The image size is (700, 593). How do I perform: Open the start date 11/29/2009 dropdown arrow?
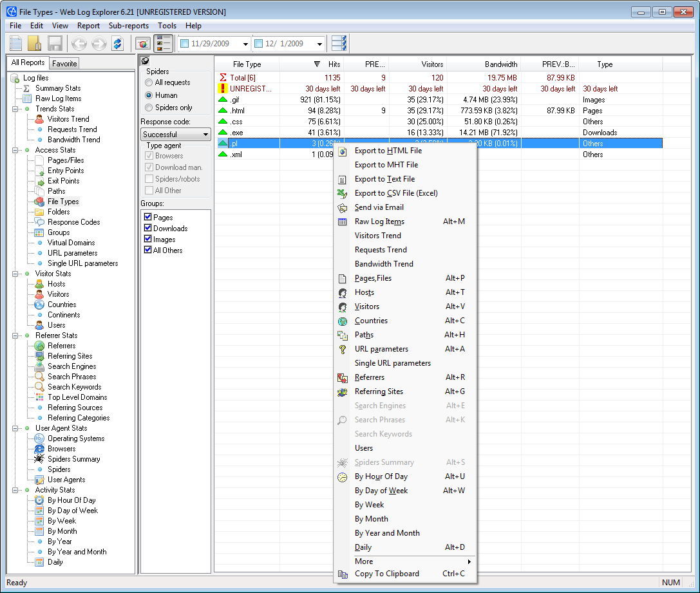point(245,44)
